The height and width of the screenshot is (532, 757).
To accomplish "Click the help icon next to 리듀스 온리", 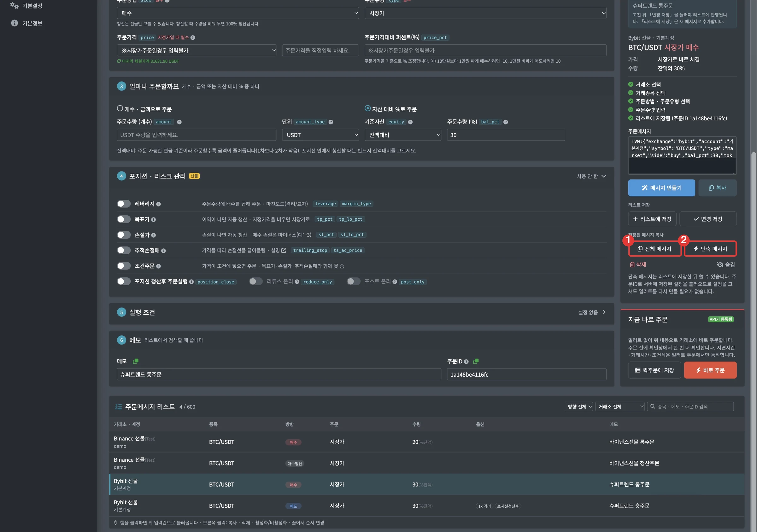I will tap(297, 282).
